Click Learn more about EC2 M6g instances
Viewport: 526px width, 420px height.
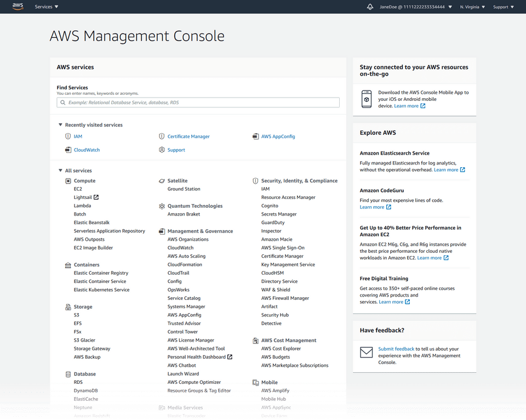click(429, 258)
